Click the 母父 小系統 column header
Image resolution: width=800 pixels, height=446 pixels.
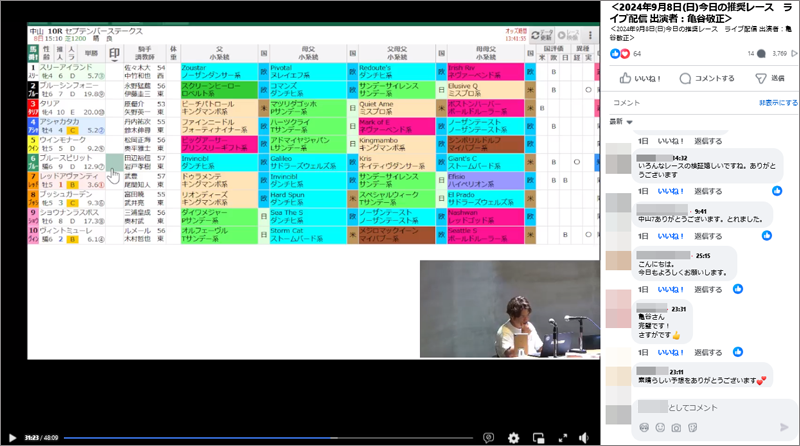308,54
